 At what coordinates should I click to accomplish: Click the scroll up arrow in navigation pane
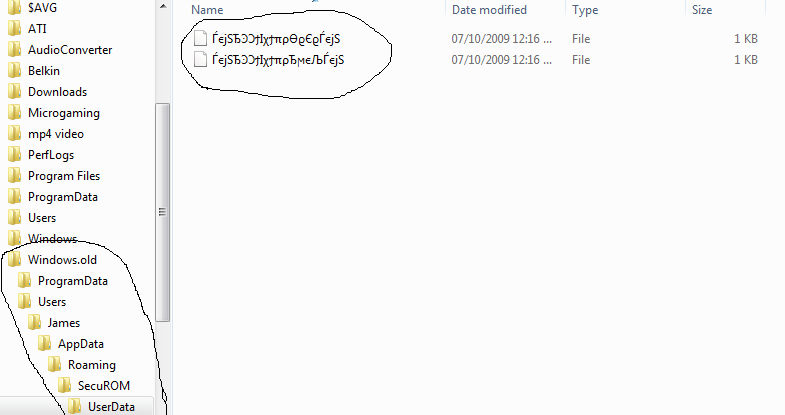point(163,7)
